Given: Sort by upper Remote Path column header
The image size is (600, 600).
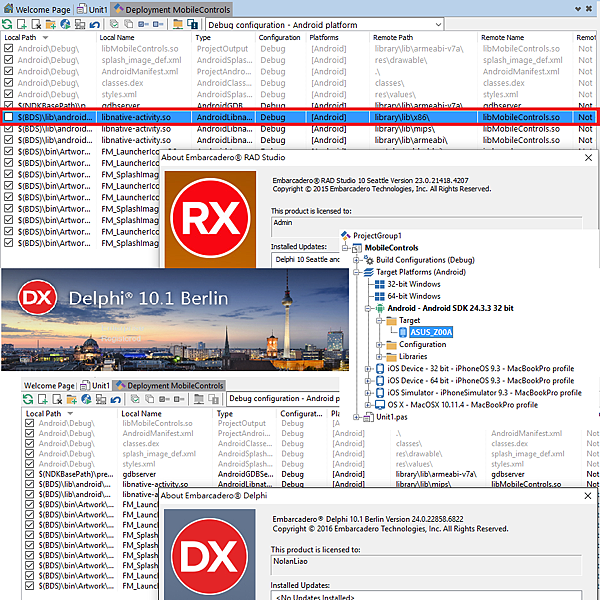Looking at the screenshot, I should (x=424, y=38).
